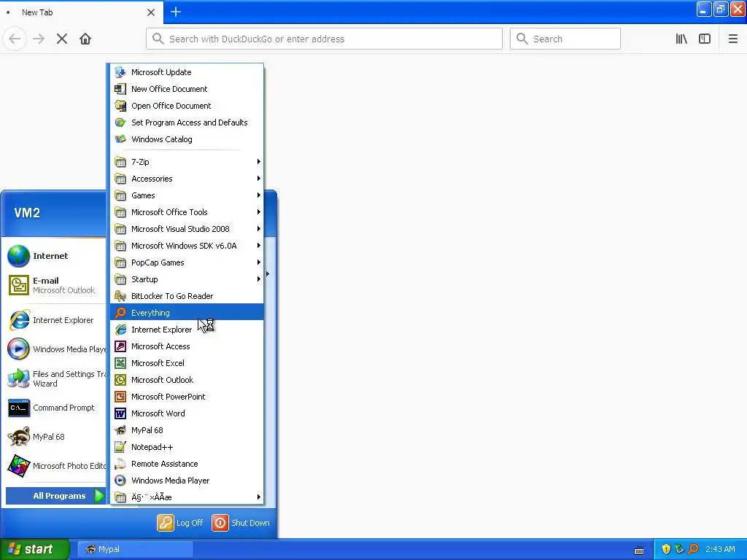Focus the DuckDuckGo address bar

pyautogui.click(x=324, y=39)
